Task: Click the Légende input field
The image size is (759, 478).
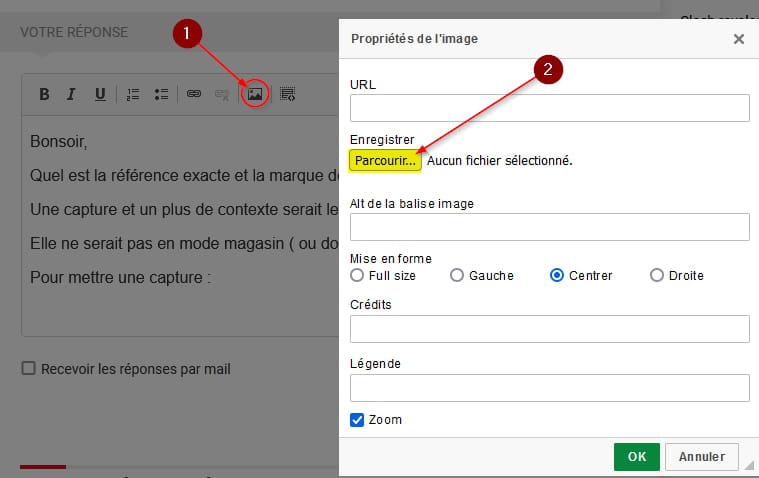Action: tap(549, 388)
